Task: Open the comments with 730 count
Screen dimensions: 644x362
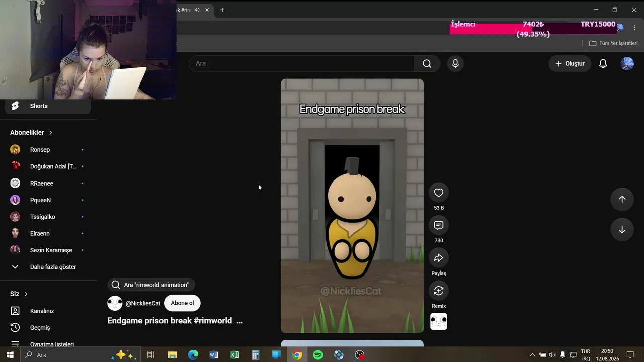Action: [439, 225]
